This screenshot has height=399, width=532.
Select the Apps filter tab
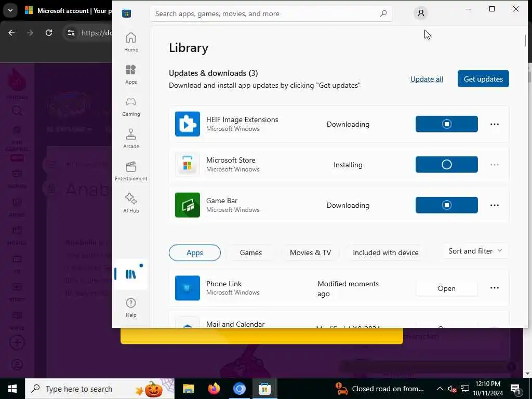click(195, 253)
